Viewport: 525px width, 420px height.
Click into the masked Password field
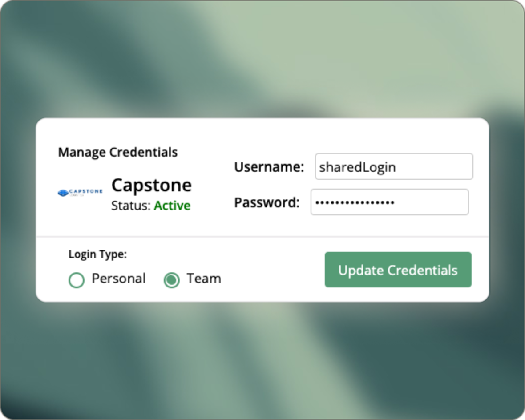click(x=389, y=202)
